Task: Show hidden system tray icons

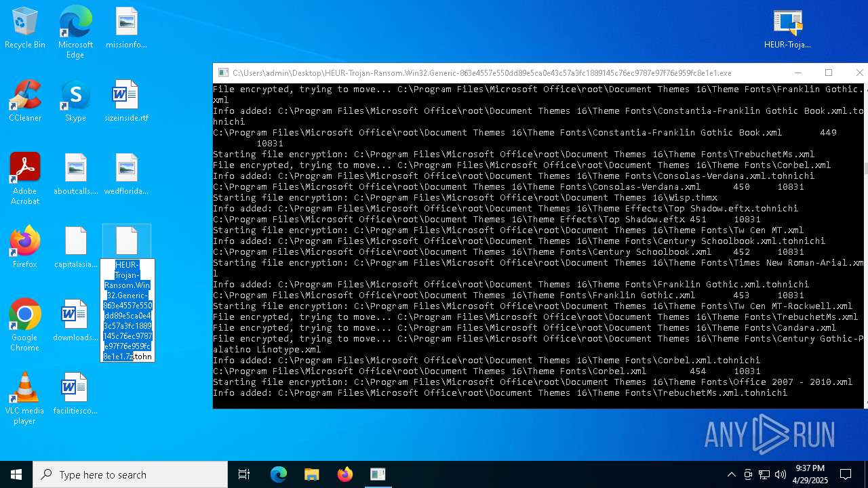Action: click(x=731, y=474)
